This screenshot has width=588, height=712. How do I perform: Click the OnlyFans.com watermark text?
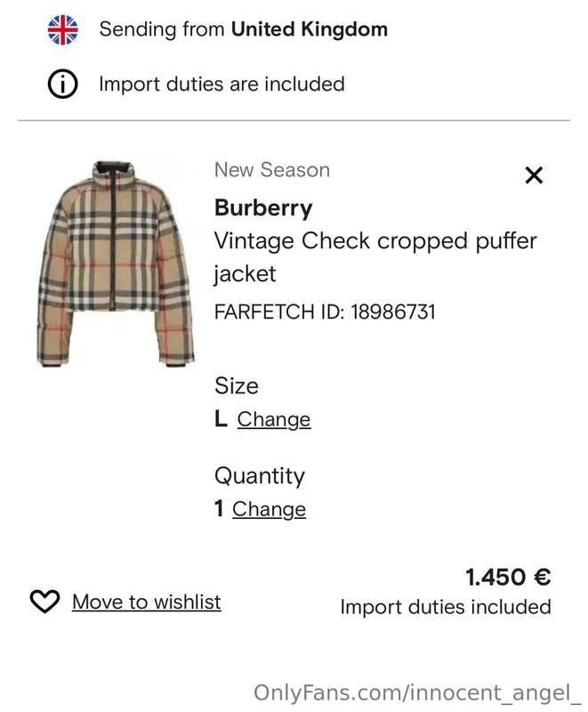(417, 693)
